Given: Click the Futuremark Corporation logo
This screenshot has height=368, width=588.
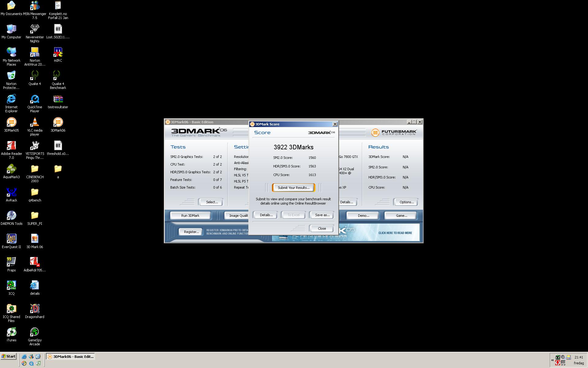Looking at the screenshot, I should click(x=394, y=132).
